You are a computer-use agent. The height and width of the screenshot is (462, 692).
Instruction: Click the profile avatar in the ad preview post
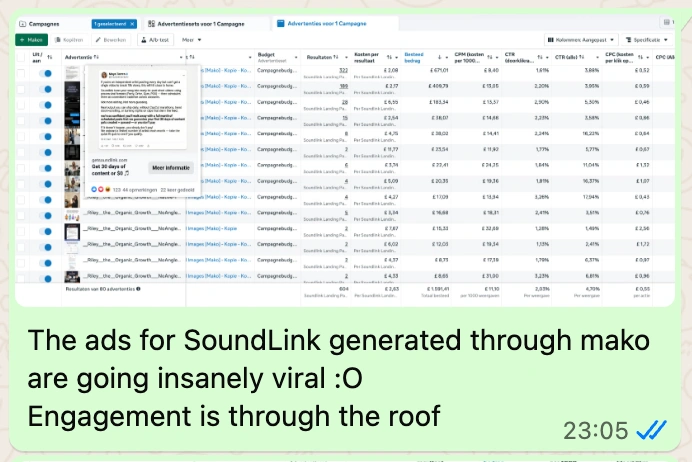tap(104, 75)
